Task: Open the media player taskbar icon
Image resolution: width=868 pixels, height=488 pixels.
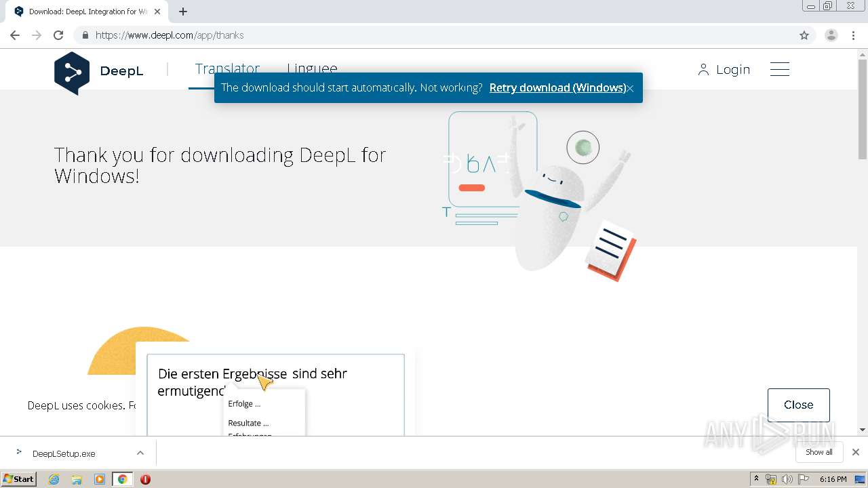Action: (x=100, y=479)
